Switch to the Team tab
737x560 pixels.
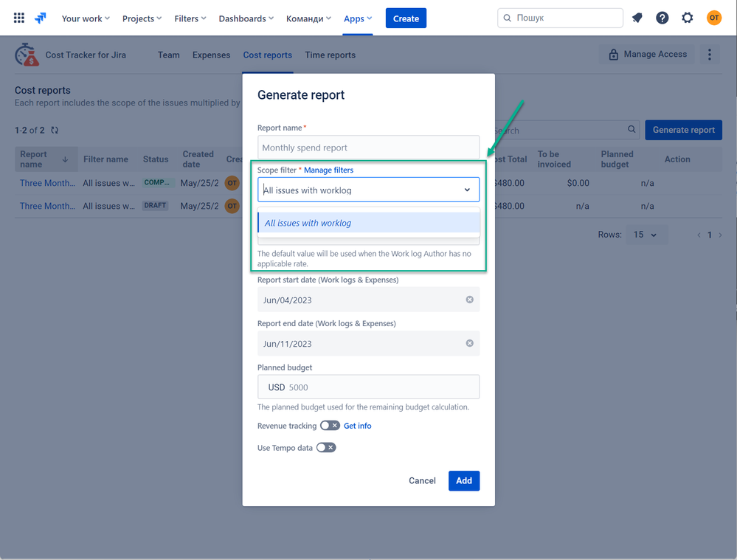(x=169, y=55)
